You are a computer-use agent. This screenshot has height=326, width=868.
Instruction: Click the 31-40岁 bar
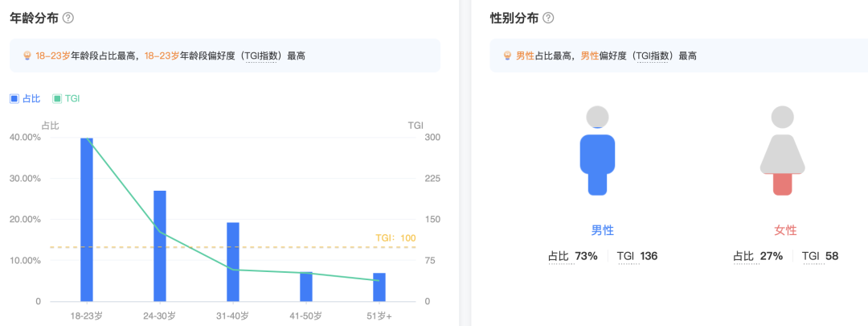coord(233,262)
